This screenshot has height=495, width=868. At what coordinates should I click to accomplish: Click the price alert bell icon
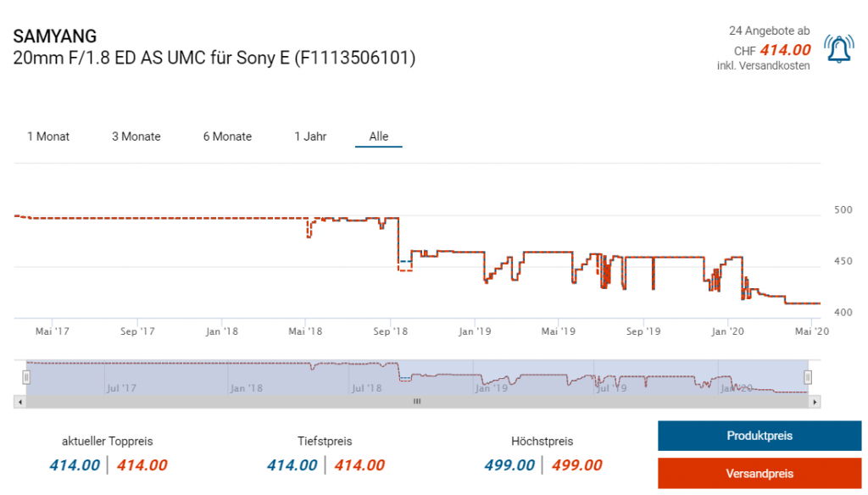pos(839,50)
